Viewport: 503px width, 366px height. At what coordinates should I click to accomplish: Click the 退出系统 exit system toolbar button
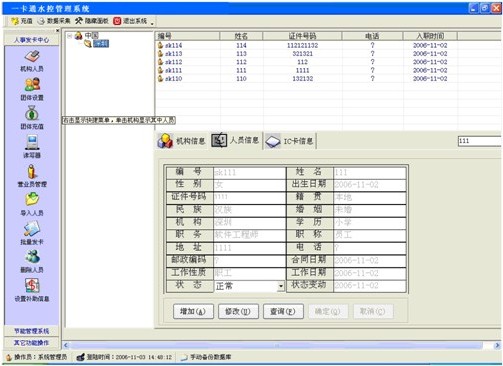[130, 21]
